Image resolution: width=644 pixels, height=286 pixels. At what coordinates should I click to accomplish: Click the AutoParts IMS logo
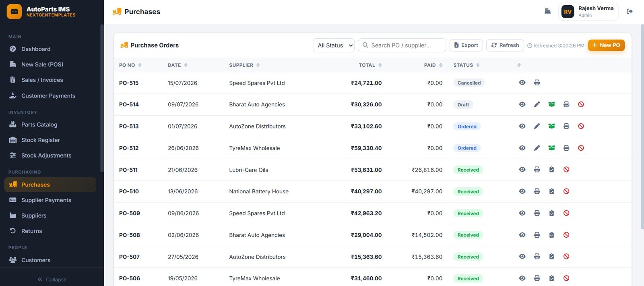[x=14, y=12]
